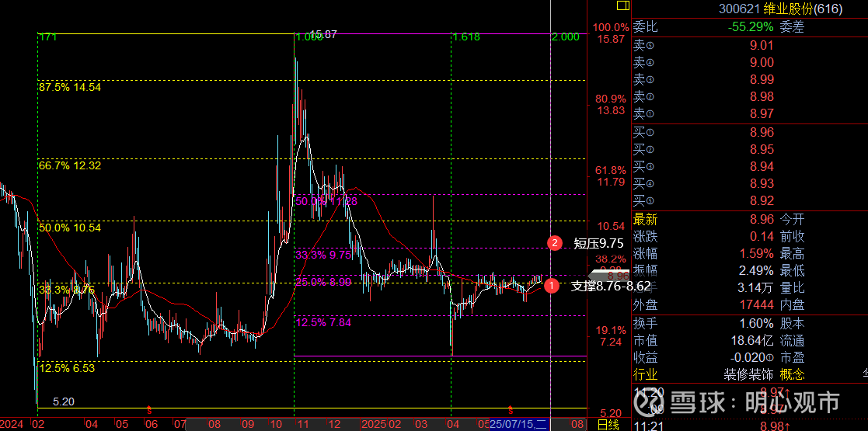868x431 pixels.
Task: Select the 卖① 8.97 ask row
Action: pyautogui.click(x=750, y=114)
